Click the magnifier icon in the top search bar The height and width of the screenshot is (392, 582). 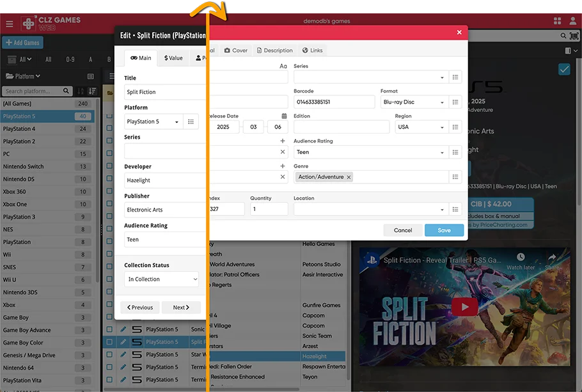coord(563,36)
